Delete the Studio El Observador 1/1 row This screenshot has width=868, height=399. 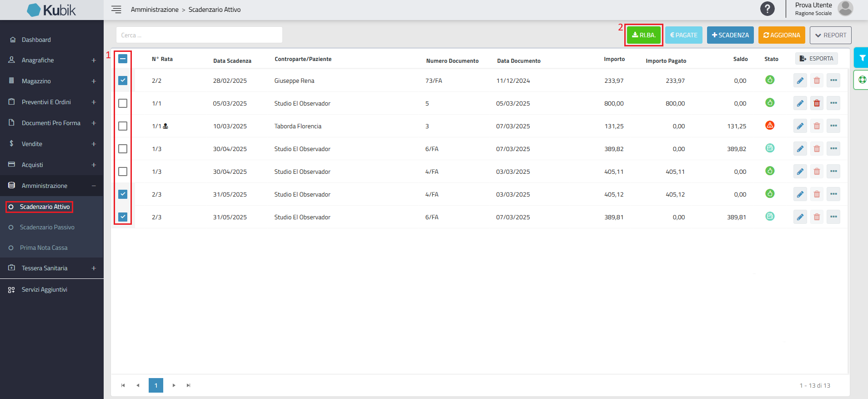[x=817, y=103]
